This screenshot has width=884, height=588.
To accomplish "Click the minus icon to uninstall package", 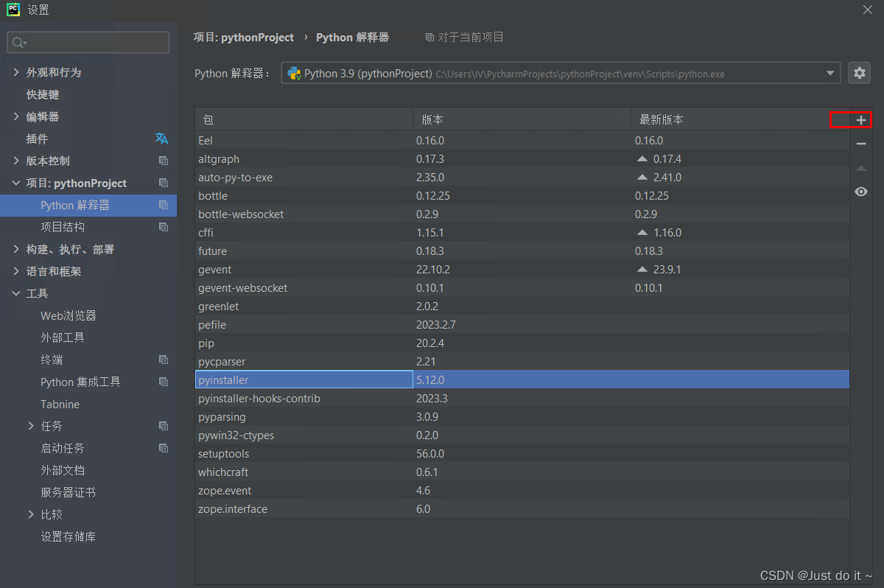I will pyautogui.click(x=860, y=144).
